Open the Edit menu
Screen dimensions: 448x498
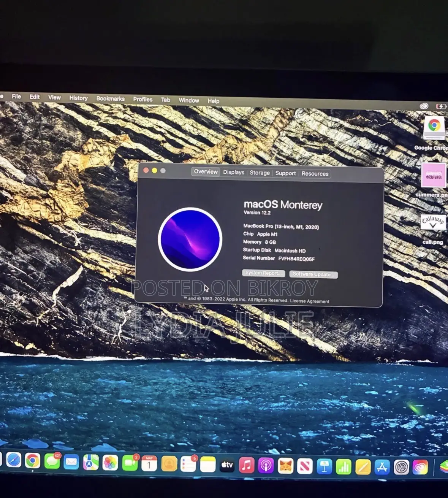(35, 97)
